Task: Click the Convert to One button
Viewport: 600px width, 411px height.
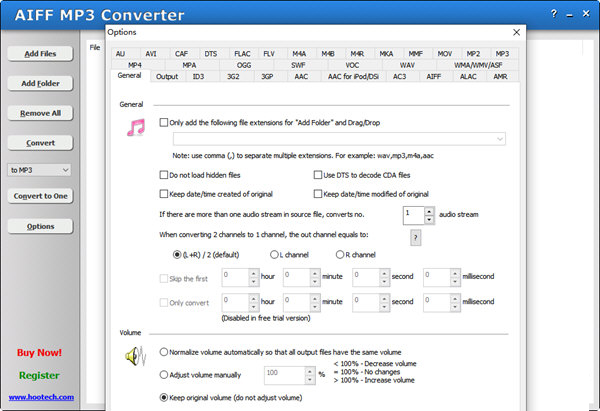Action: tap(40, 196)
